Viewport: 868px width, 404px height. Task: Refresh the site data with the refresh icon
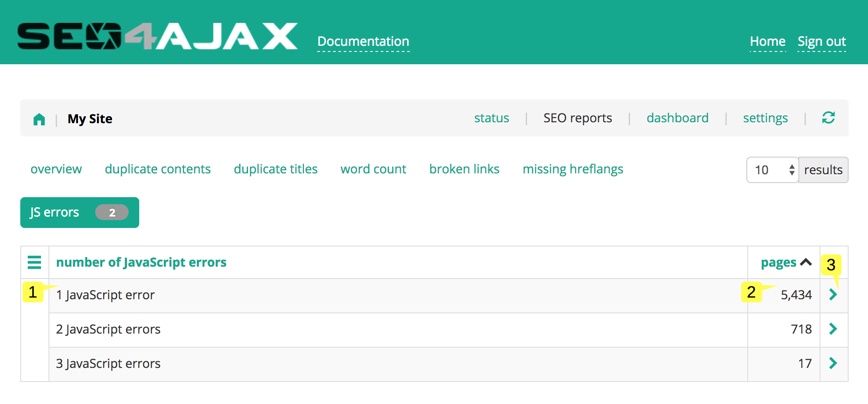point(829,118)
